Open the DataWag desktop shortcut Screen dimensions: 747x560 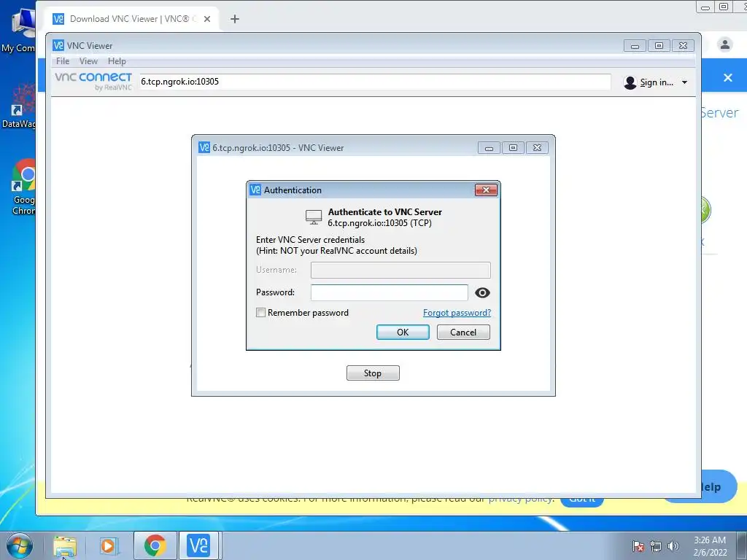point(18,107)
